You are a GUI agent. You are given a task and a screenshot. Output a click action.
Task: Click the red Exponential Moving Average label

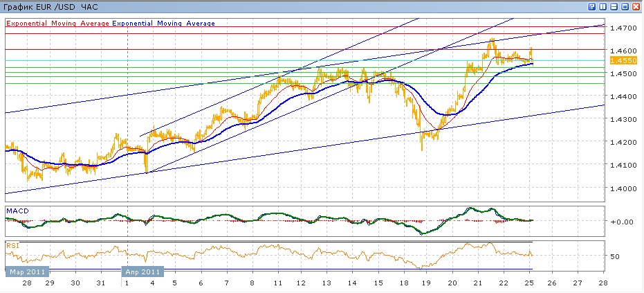tap(57, 23)
